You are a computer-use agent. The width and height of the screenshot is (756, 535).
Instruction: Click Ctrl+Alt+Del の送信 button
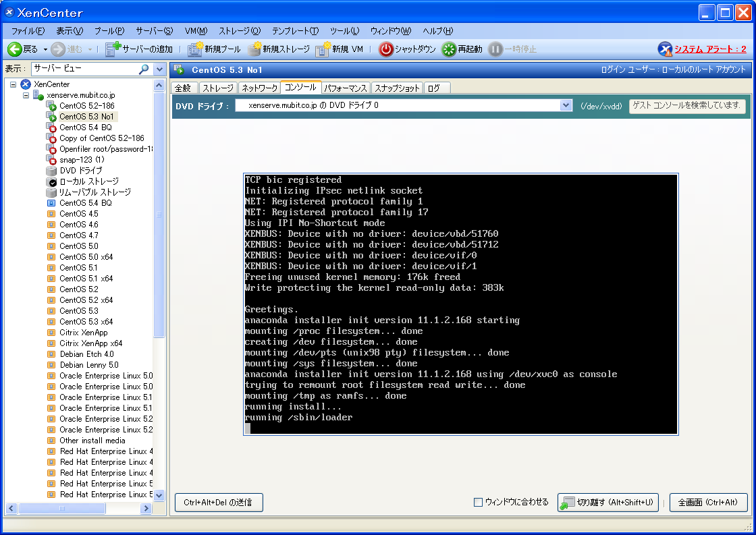point(219,502)
